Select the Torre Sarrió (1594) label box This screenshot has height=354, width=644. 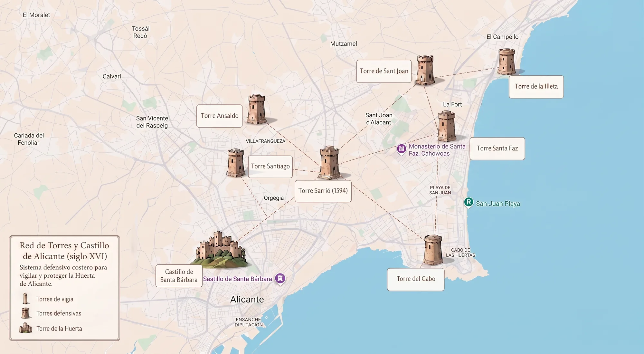click(x=323, y=191)
